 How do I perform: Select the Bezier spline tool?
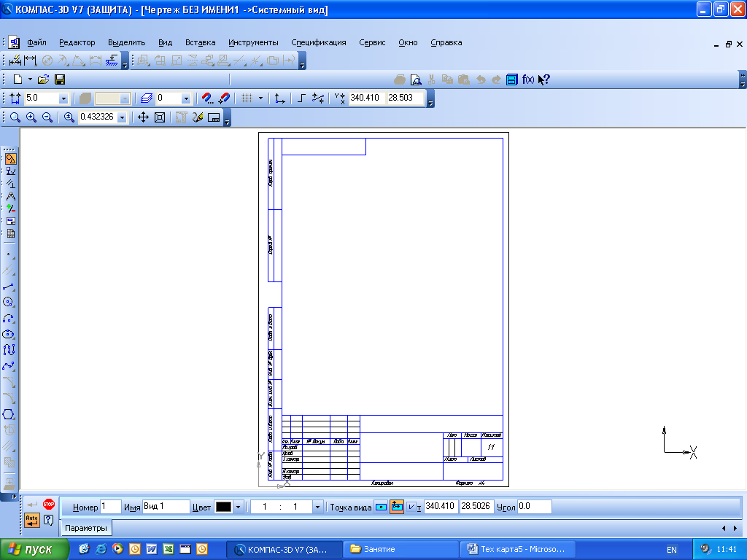tap(9, 366)
